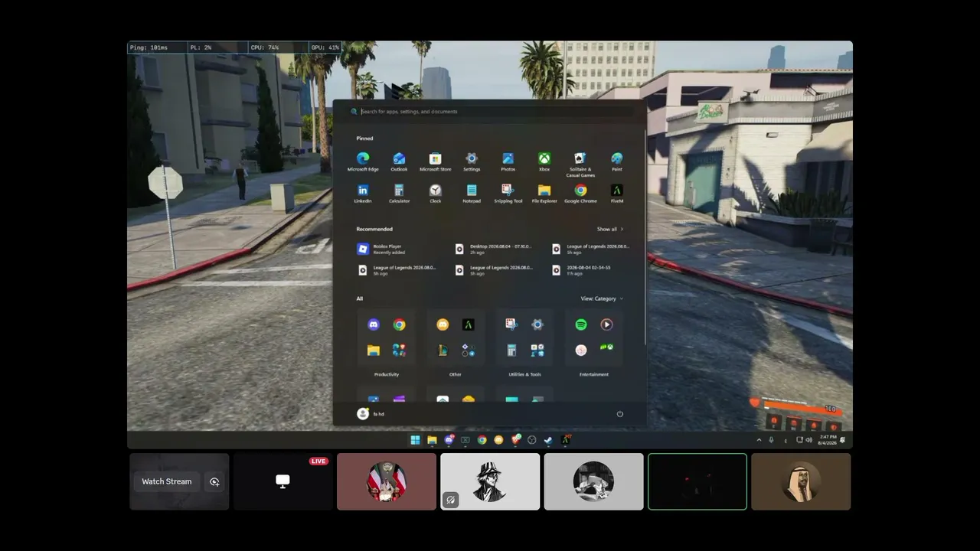Viewport: 980px width, 551px height.
Task: Open recommended file 2026-08-04 02-34-55
Action: tap(583, 270)
